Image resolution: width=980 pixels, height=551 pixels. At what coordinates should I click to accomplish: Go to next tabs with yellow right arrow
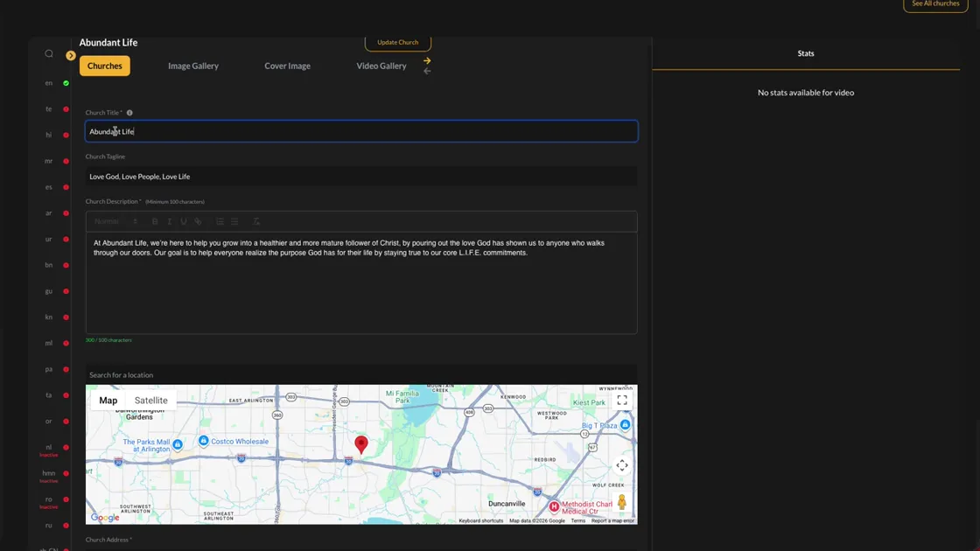click(x=427, y=60)
